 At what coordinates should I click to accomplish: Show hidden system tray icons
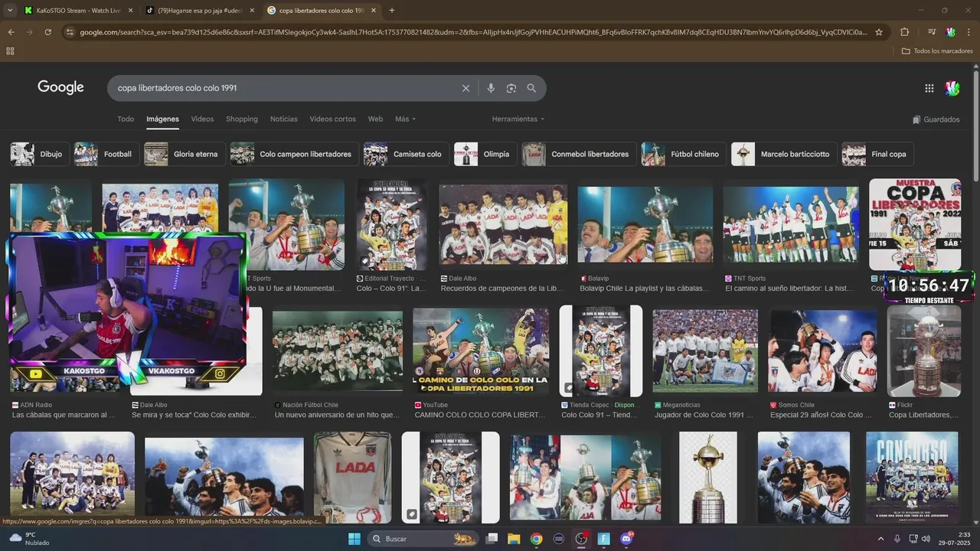pos(880,539)
